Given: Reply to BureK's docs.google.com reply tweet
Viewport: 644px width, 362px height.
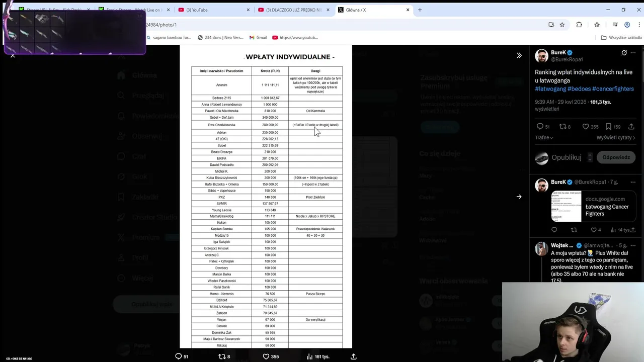Looking at the screenshot, I should coord(554,230).
